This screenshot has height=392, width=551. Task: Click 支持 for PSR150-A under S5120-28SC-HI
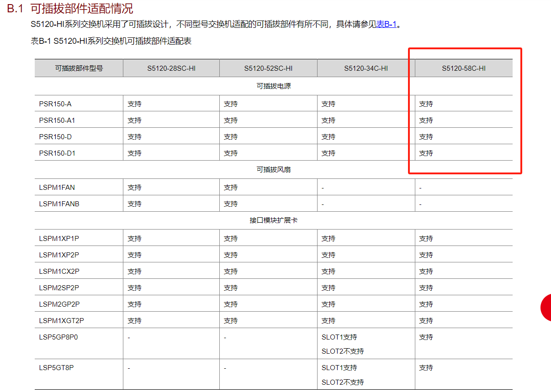(134, 104)
